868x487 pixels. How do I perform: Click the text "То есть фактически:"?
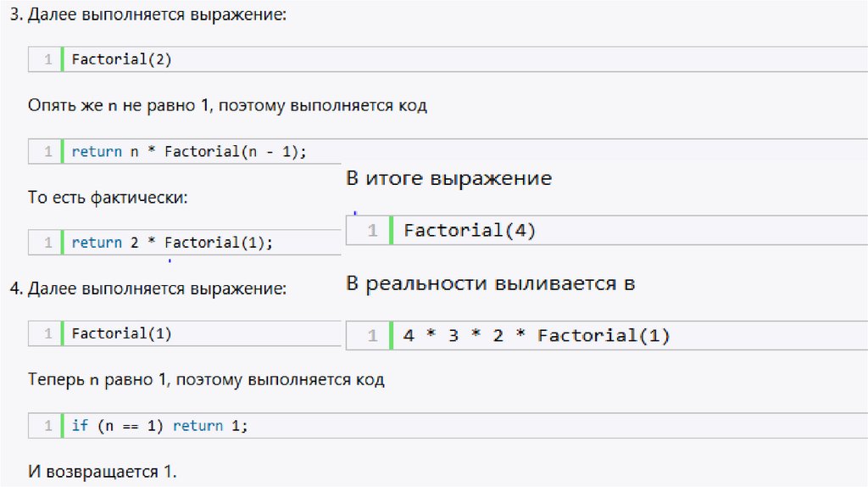[x=107, y=198]
